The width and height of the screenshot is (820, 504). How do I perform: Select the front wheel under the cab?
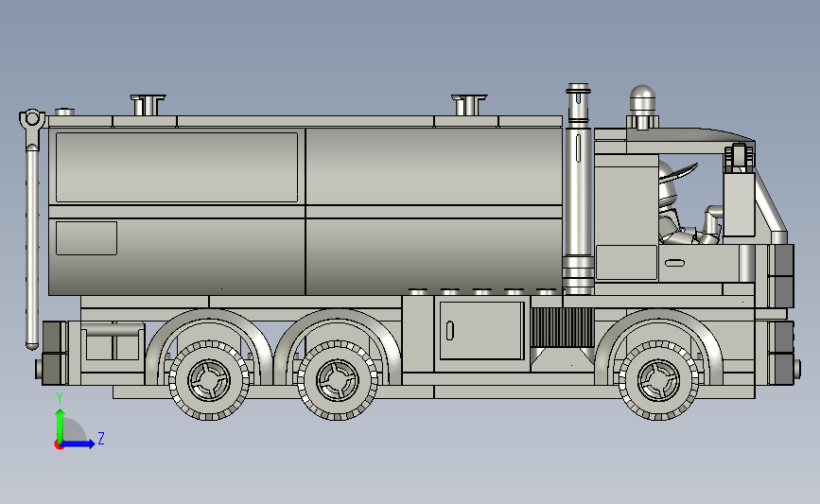[659, 380]
